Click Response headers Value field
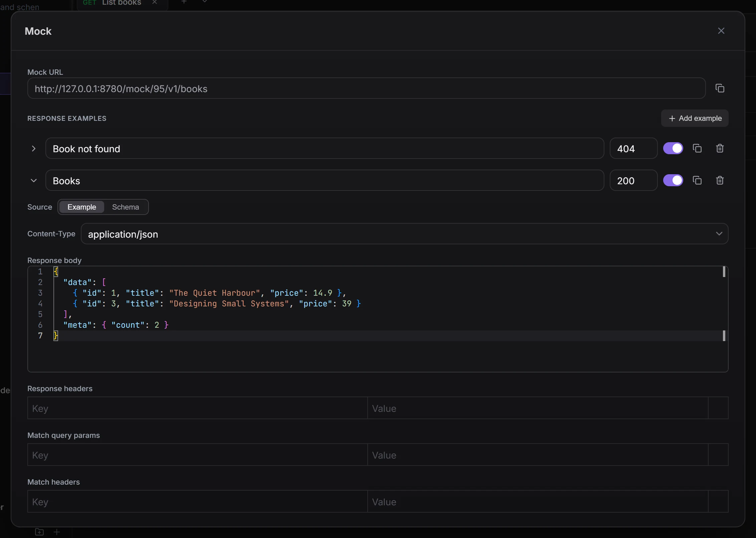The height and width of the screenshot is (538, 756). tap(538, 408)
